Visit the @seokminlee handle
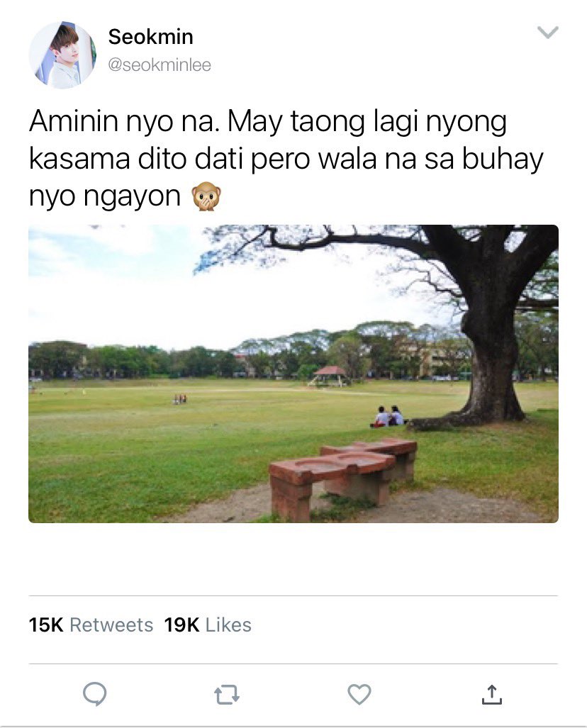Screen dimensions: 587x728 160,65
